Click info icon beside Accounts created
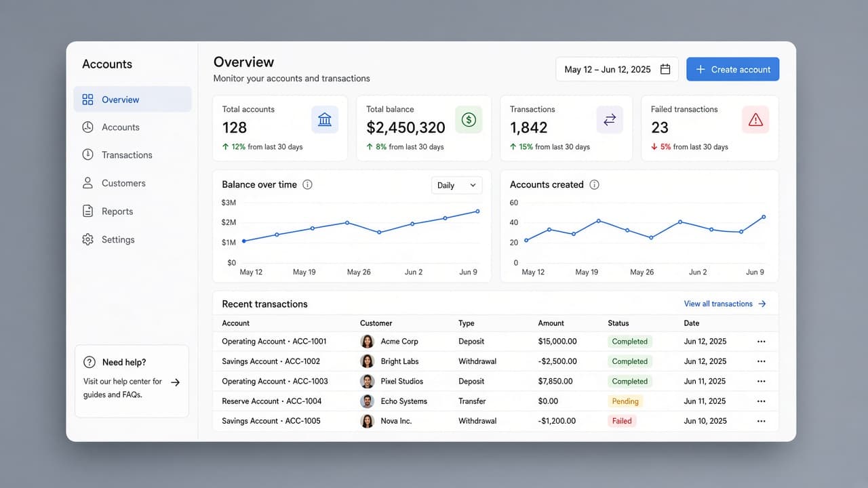Screen dimensions: 868x488 [x=594, y=184]
